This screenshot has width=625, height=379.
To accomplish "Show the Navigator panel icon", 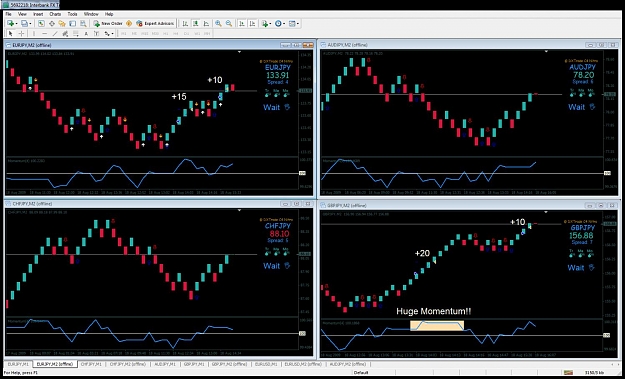I will pos(62,24).
